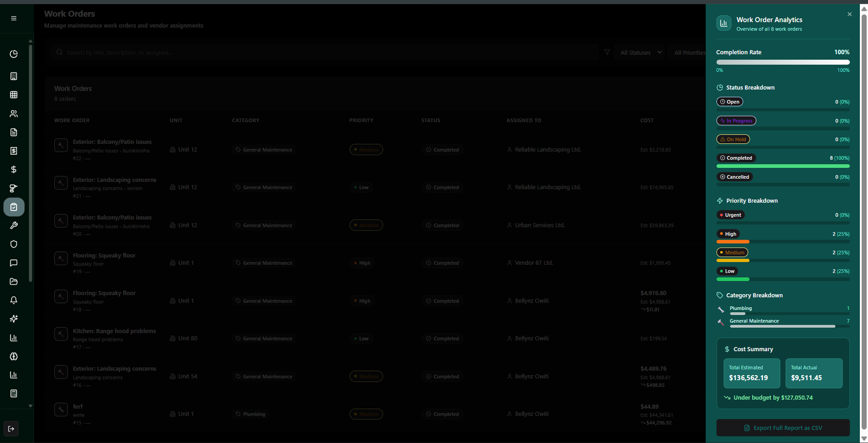
Task: Open the All Statuses dropdown
Action: [x=641, y=53]
